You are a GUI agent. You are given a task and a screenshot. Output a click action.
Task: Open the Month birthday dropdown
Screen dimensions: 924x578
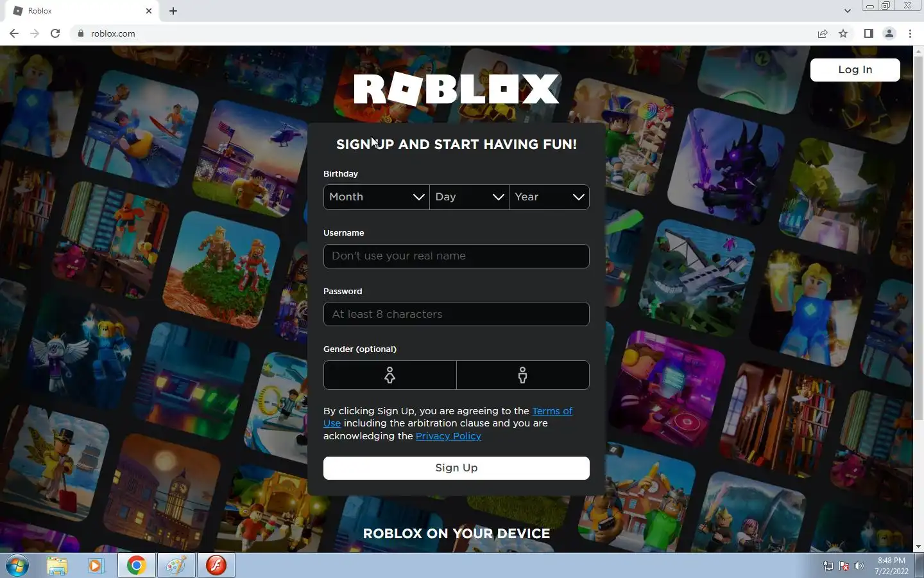377,197
